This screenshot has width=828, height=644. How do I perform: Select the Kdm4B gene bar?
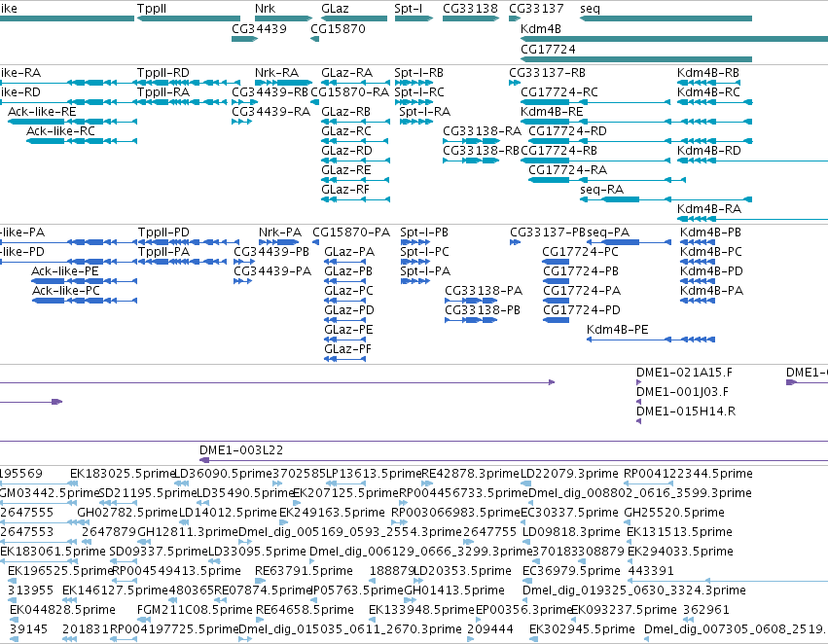[x=674, y=39]
